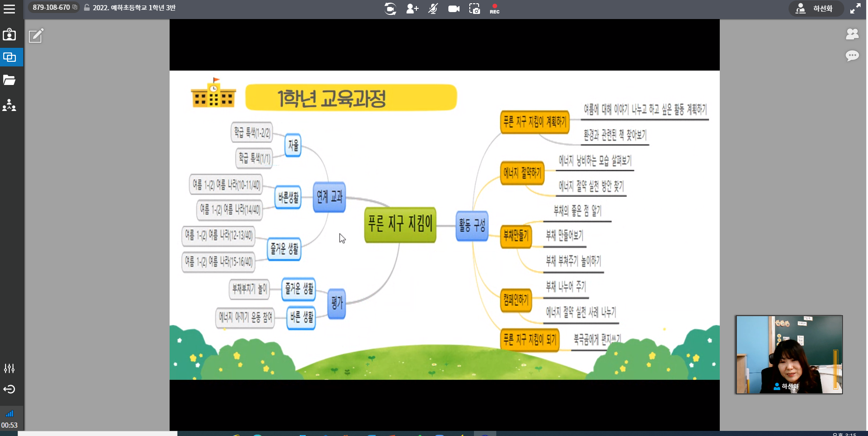
Task: Click 에너지 낭비하는 모습 살펴보기 text
Action: [x=595, y=161]
